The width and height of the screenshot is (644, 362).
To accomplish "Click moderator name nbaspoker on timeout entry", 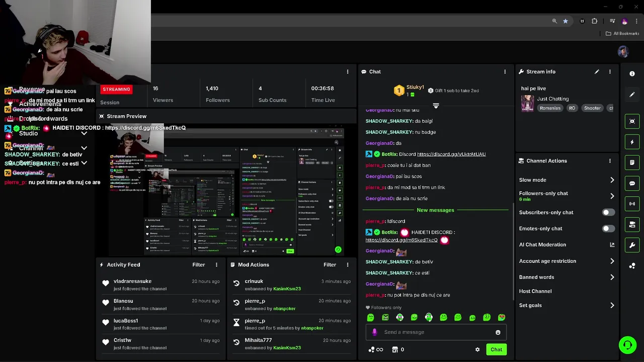I will click(x=312, y=328).
